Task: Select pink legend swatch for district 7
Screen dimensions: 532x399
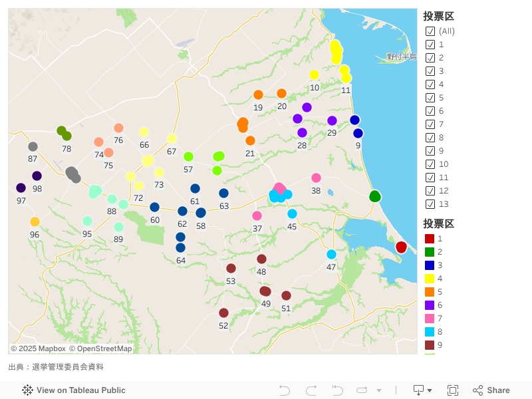Action: coord(430,319)
